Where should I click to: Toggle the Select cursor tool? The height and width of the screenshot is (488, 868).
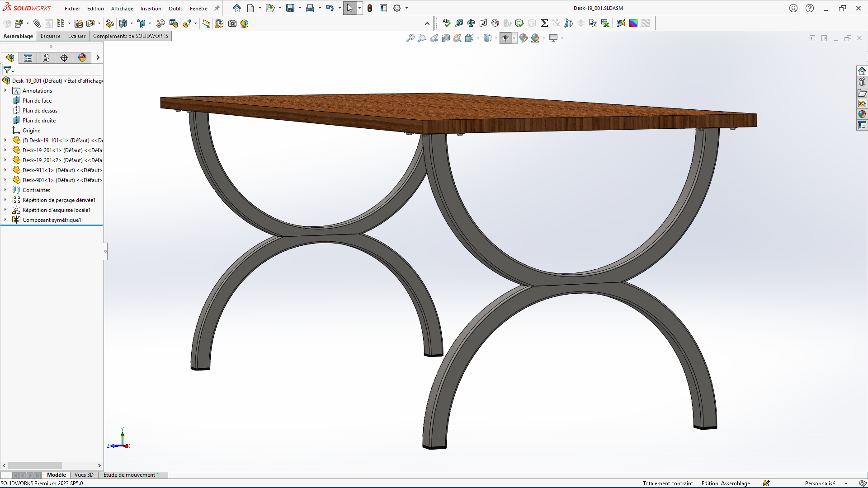pos(350,8)
